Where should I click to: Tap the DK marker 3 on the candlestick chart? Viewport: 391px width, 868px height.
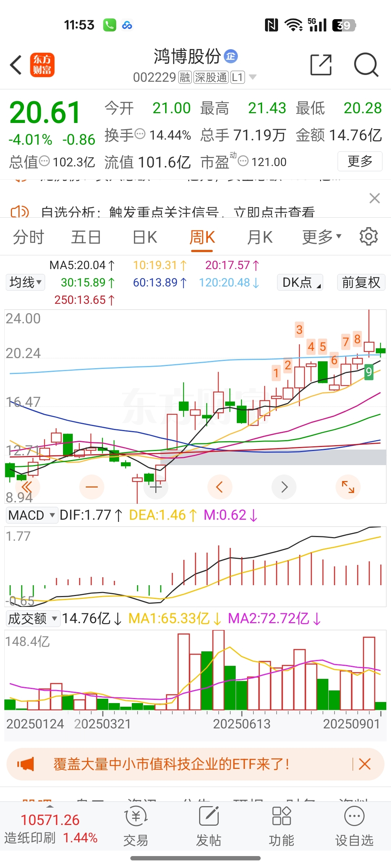[299, 329]
